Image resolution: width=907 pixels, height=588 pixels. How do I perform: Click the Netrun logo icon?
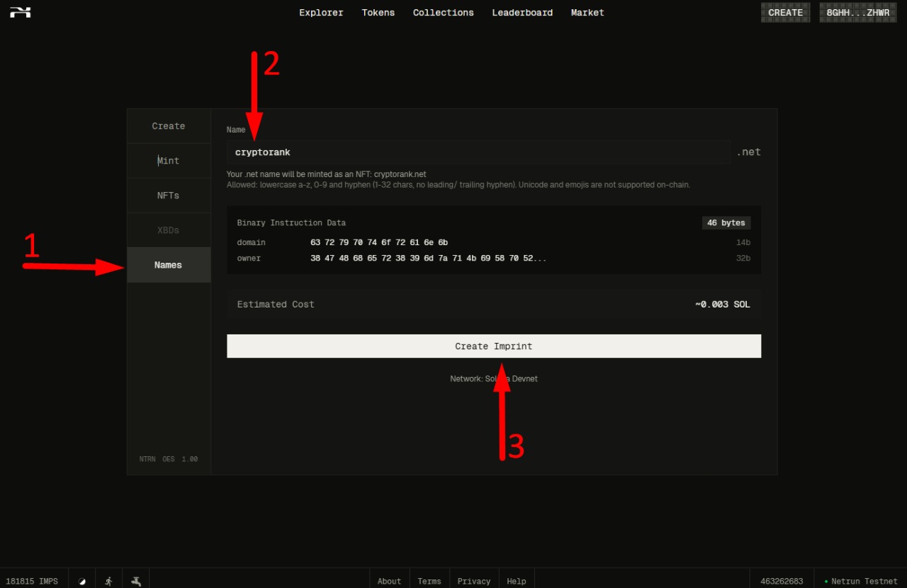pyautogui.click(x=20, y=12)
